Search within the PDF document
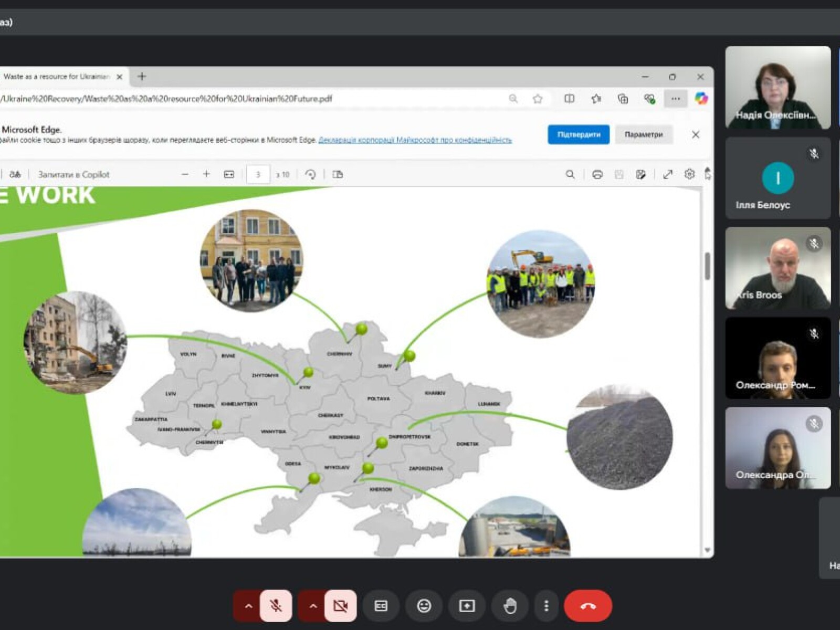Viewport: 840px width, 630px height. pos(570,174)
